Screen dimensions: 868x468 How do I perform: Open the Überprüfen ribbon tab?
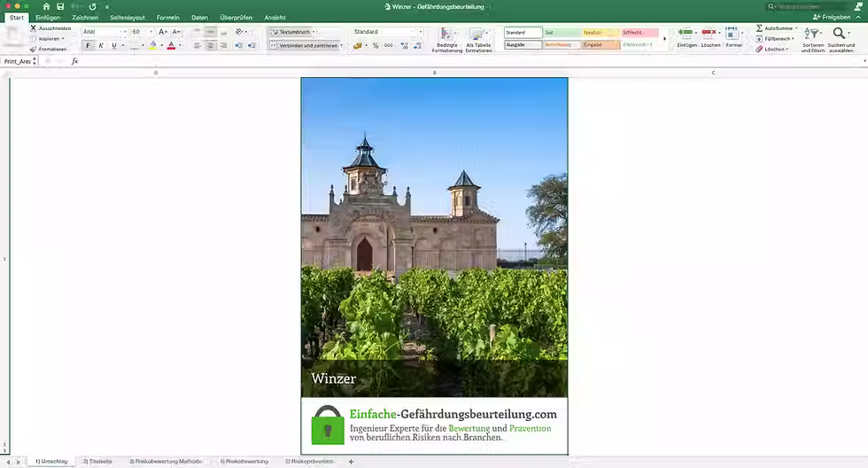[x=236, y=18]
